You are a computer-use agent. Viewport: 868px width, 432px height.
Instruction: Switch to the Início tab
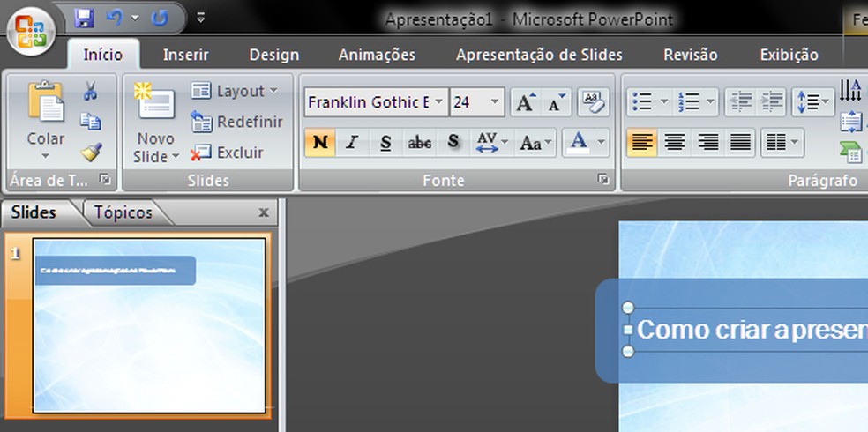(x=103, y=55)
